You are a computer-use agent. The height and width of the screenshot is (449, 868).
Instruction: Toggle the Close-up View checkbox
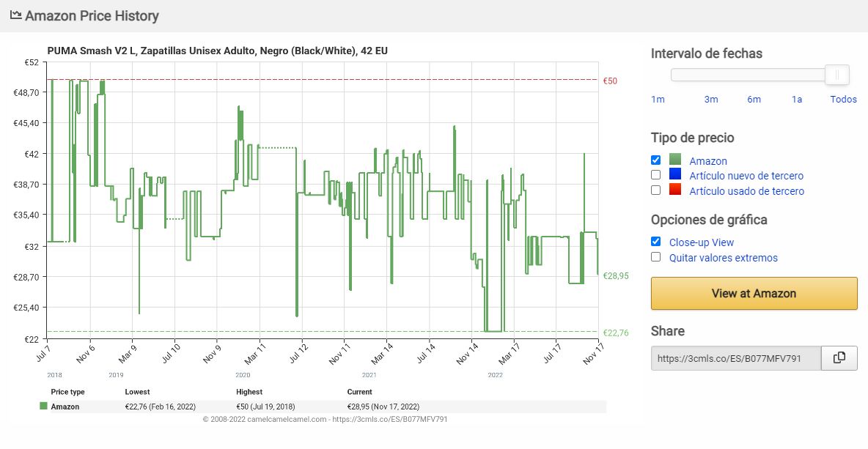656,242
